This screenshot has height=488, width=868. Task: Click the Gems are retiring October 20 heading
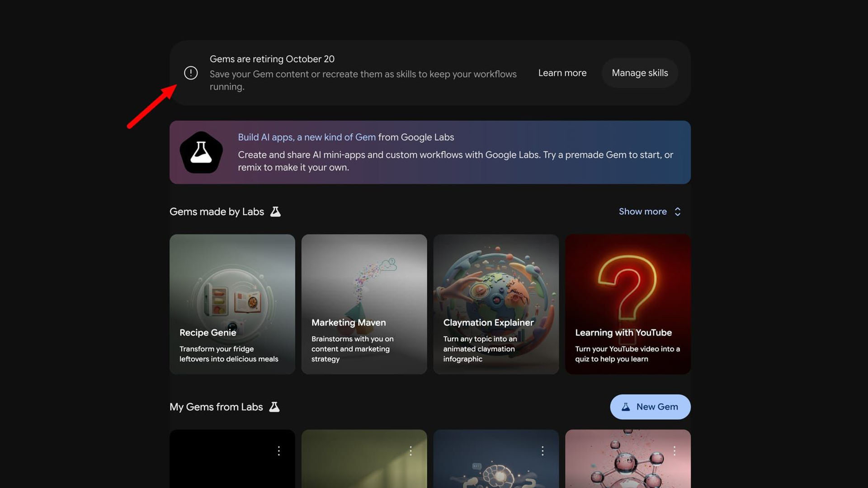(x=272, y=59)
